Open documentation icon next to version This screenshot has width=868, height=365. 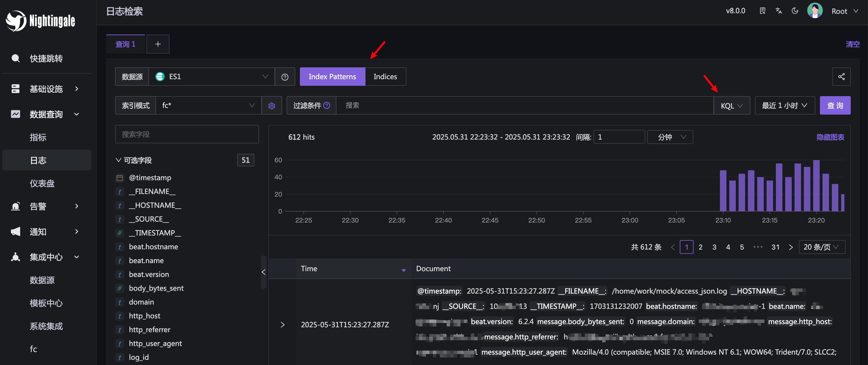coord(763,11)
